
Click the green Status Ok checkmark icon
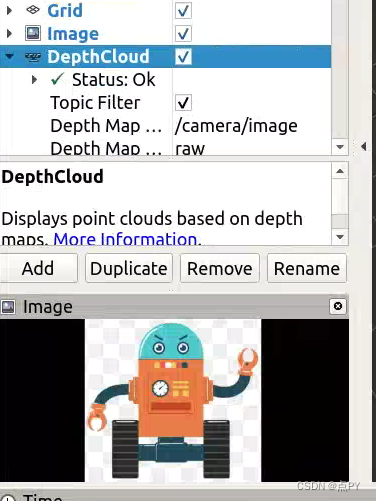(57, 79)
